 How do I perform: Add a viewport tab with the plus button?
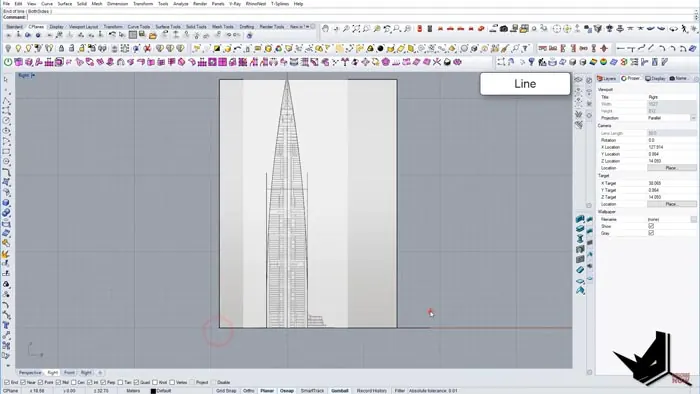pyautogui.click(x=100, y=373)
